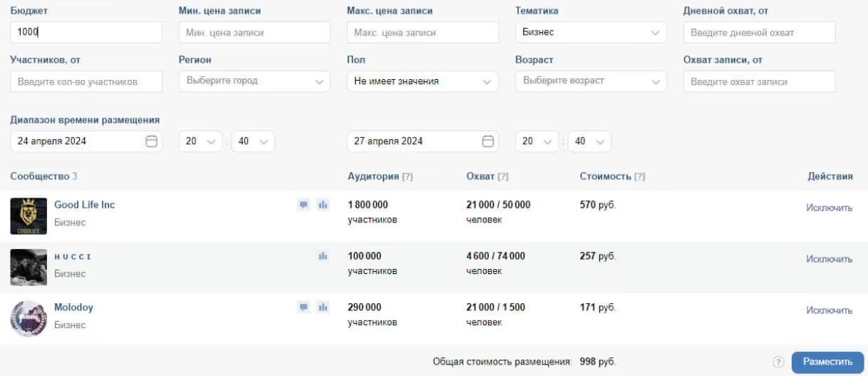868x376 pixels.
Task: Open the Регион city dropdown
Action: click(254, 81)
